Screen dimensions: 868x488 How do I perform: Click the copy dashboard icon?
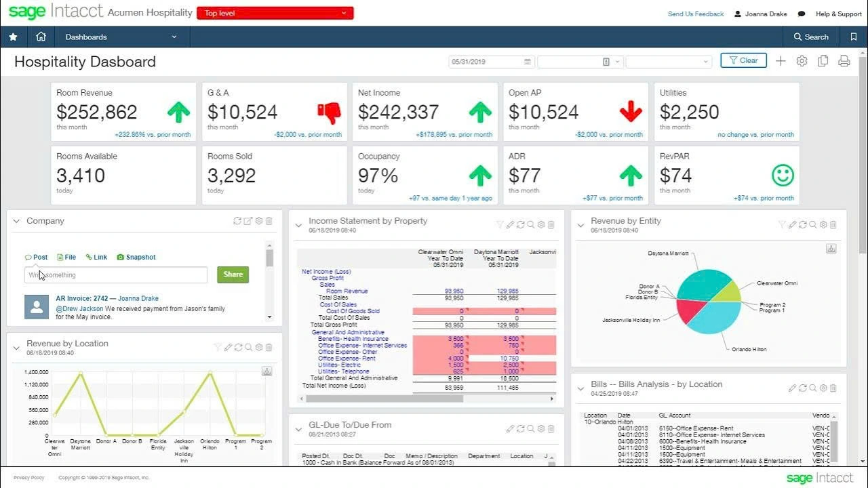pyautogui.click(x=823, y=60)
